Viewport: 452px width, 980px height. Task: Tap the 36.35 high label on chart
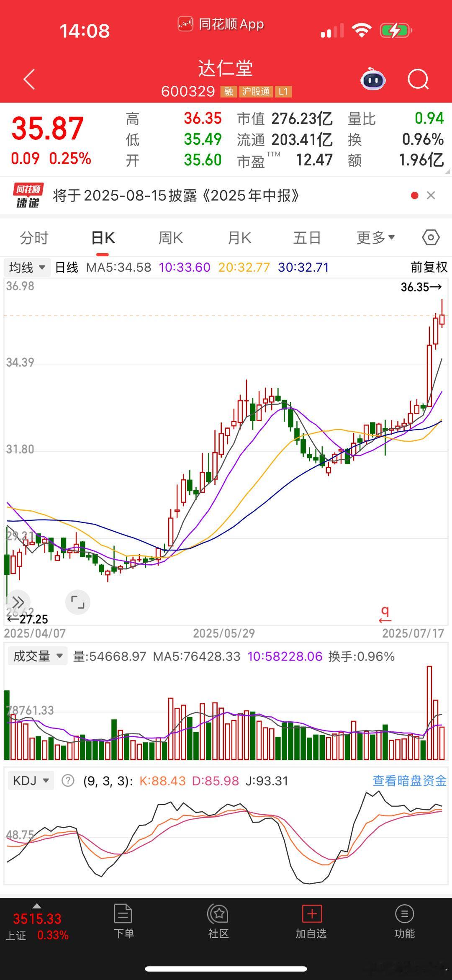[421, 287]
